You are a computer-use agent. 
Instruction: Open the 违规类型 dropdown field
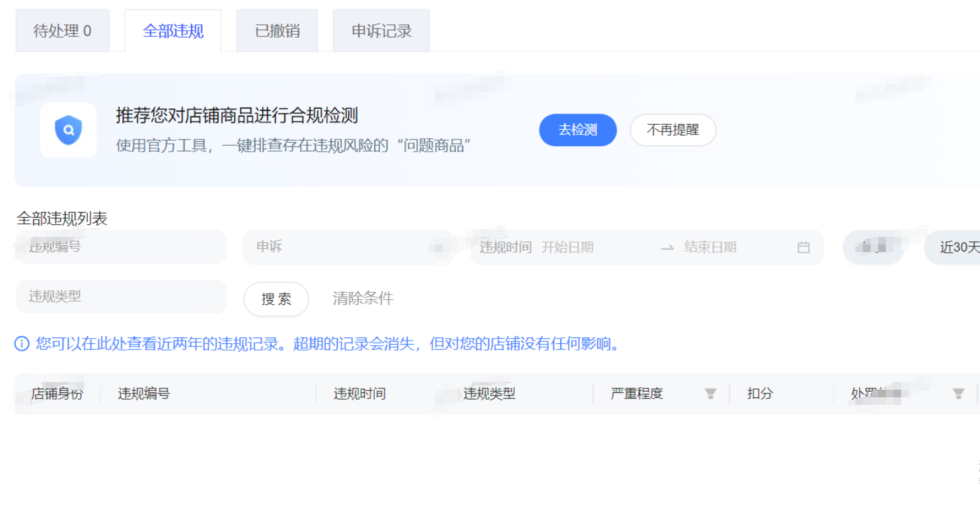pos(121,297)
